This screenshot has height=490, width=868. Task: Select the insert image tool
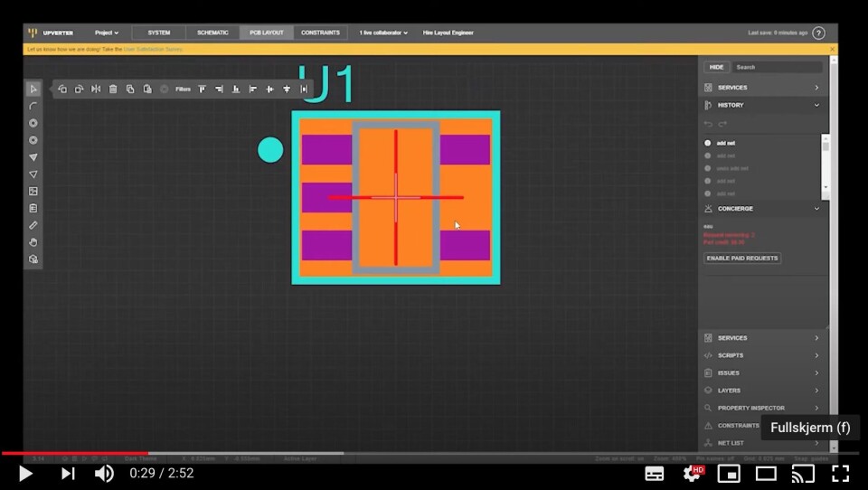33,191
